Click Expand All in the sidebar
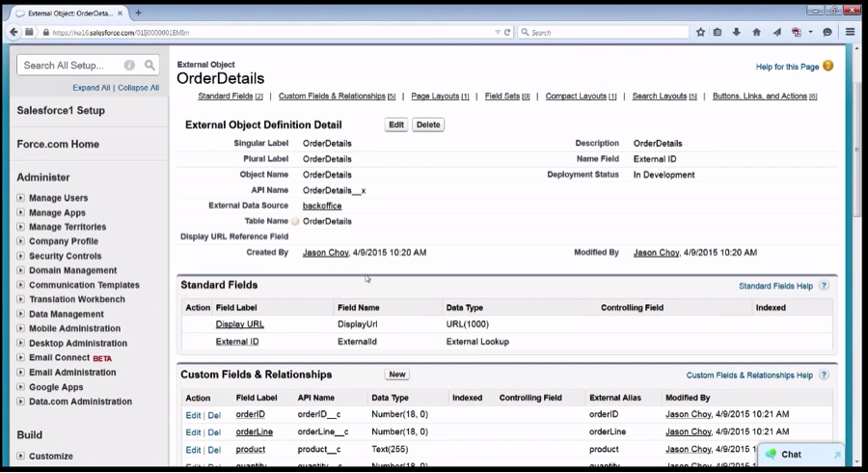Viewport: 868px width, 473px height. pos(92,88)
